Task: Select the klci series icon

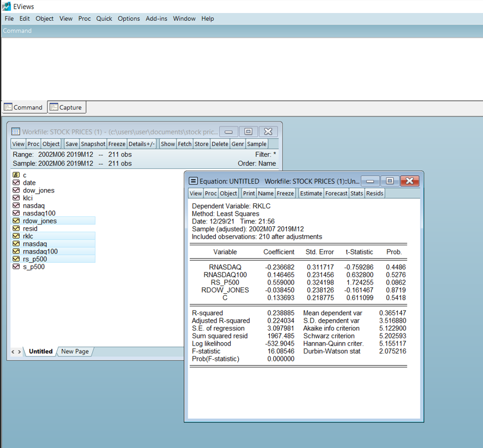Action: point(16,198)
